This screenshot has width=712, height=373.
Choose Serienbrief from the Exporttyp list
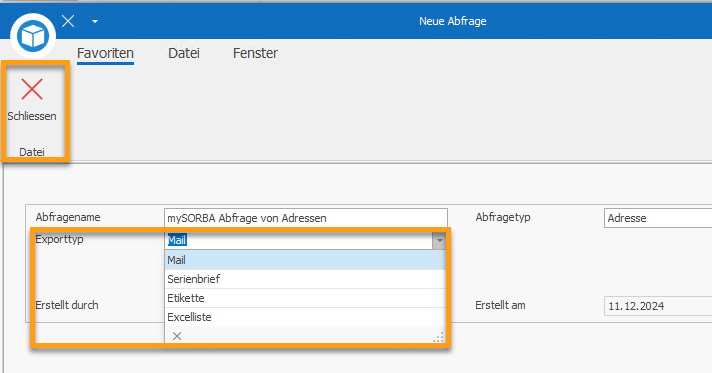[x=305, y=279]
